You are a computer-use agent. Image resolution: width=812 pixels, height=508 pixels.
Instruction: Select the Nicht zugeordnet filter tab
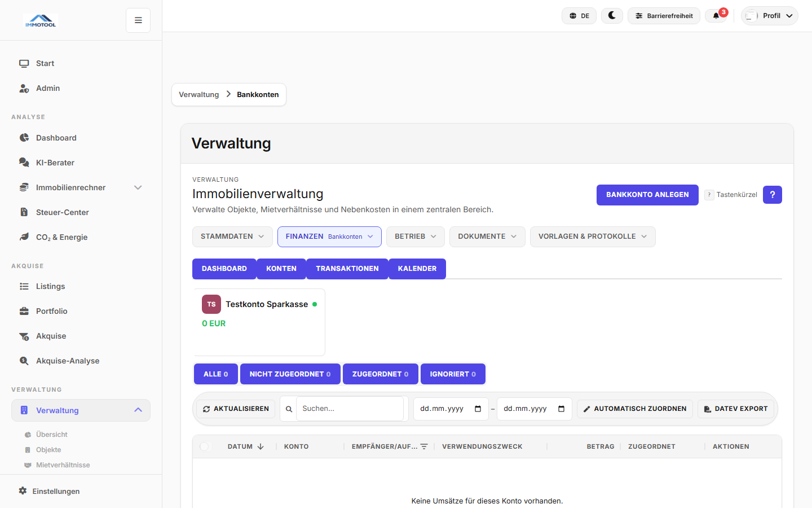tap(290, 374)
